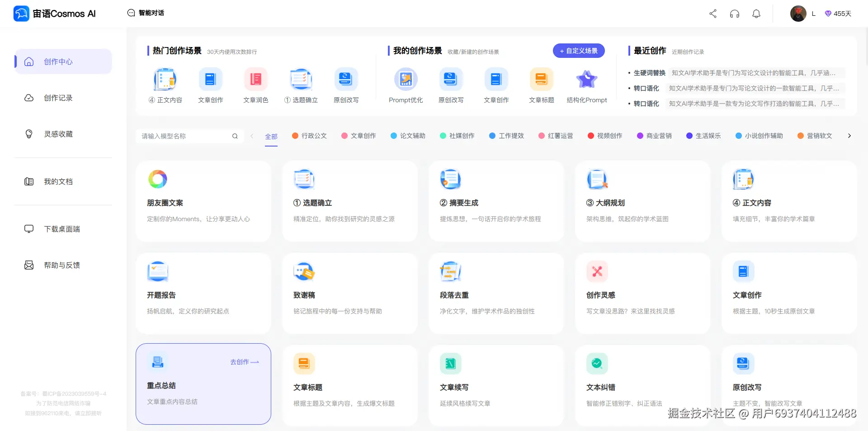Show more categories with right arrow
This screenshot has height=431, width=868.
click(849, 136)
